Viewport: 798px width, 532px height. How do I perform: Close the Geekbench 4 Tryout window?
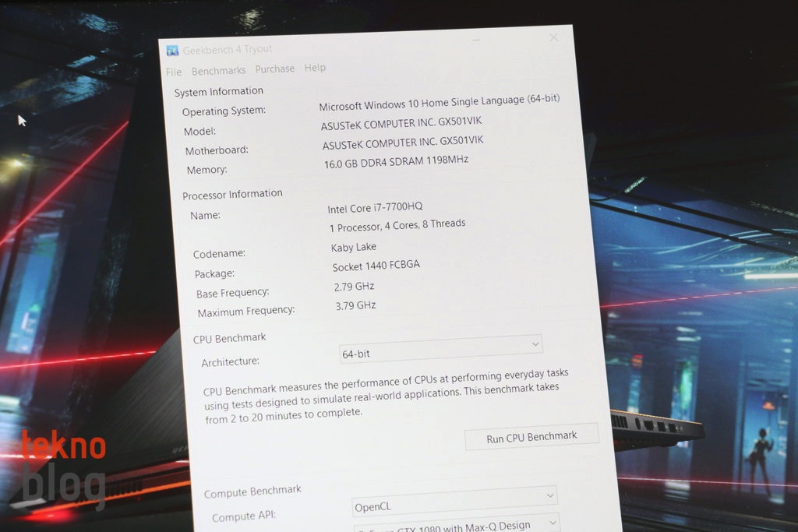point(554,37)
